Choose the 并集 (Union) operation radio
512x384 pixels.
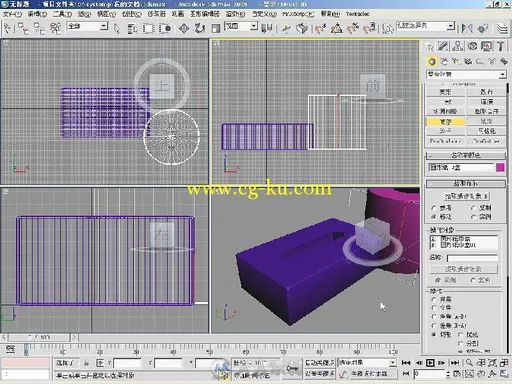(434, 299)
